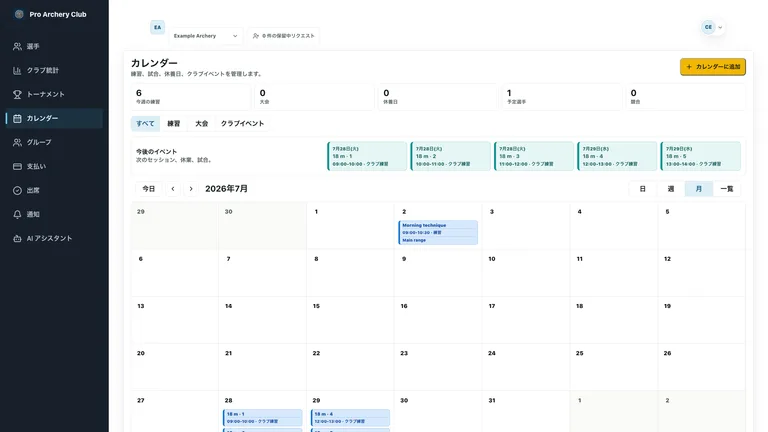Open 出席 attendance check icon
768x432 pixels.
pyautogui.click(x=17, y=191)
